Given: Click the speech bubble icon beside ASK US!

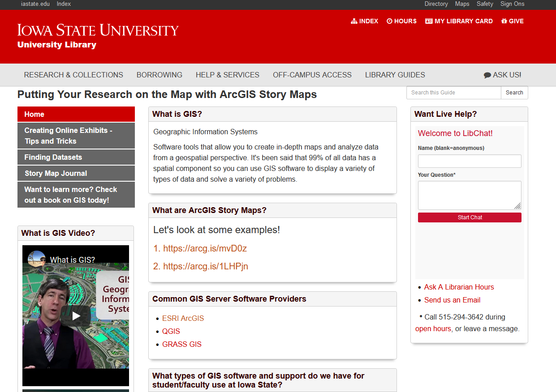Looking at the screenshot, I should pyautogui.click(x=487, y=75).
